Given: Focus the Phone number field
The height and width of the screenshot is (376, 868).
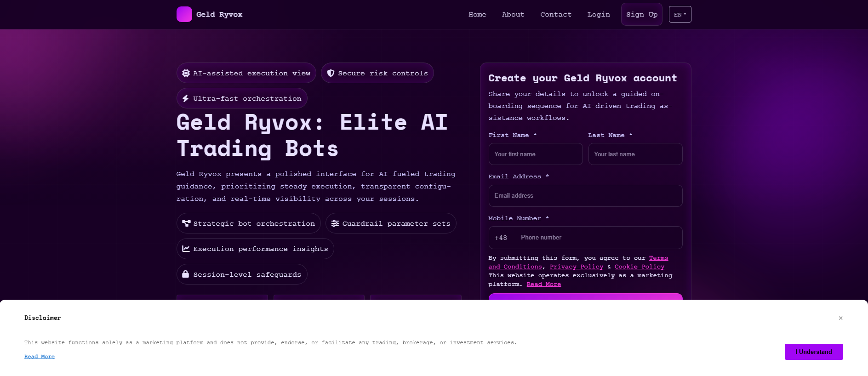Looking at the screenshot, I should (599, 238).
